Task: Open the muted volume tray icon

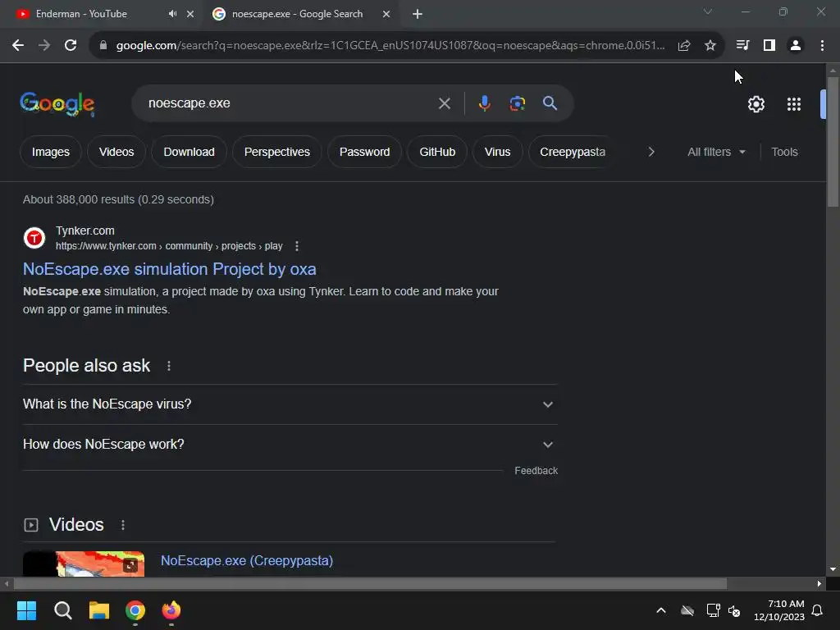Action: pyautogui.click(x=734, y=610)
